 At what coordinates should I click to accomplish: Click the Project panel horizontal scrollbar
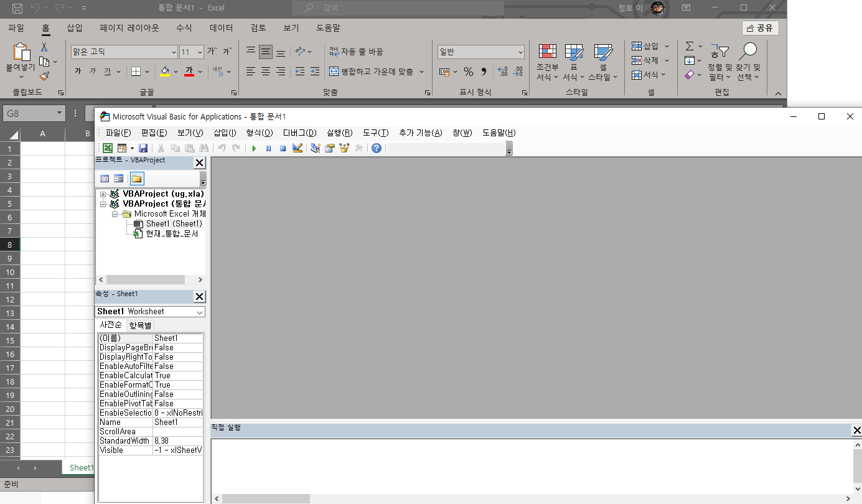[x=151, y=279]
